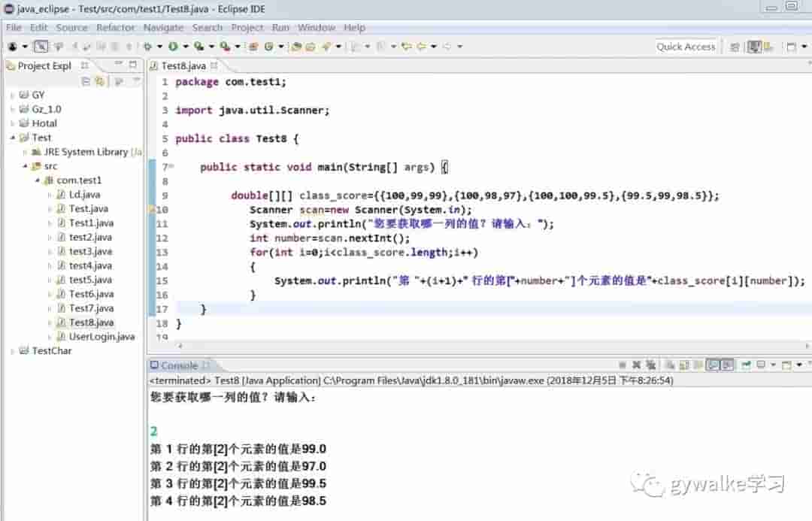Click the highlighted Save toolbar icon
This screenshot has width=812, height=521.
41,47
